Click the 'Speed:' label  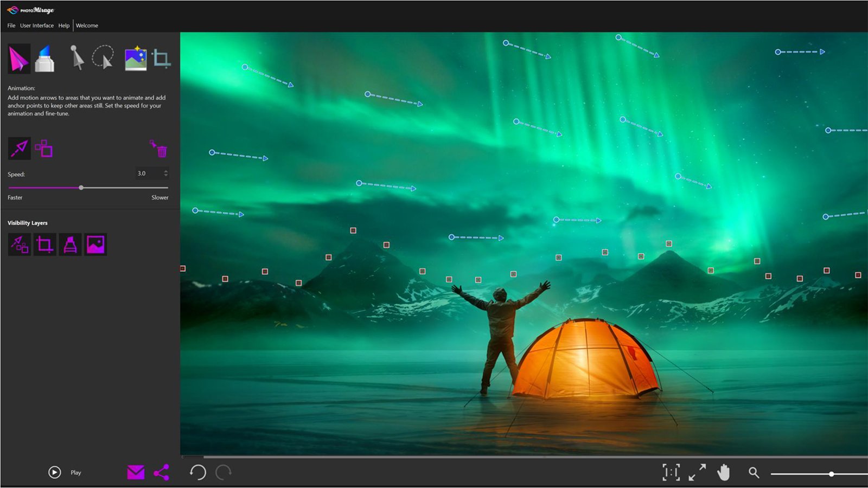[x=16, y=174]
